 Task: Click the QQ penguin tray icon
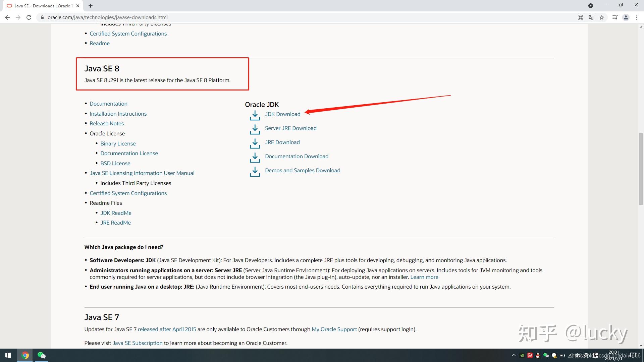538,355
